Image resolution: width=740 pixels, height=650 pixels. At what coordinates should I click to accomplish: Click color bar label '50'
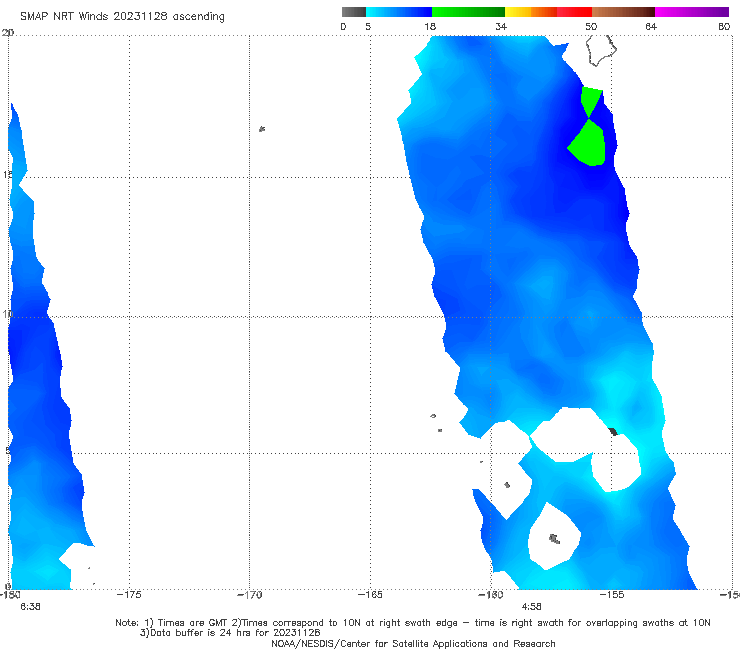click(591, 26)
